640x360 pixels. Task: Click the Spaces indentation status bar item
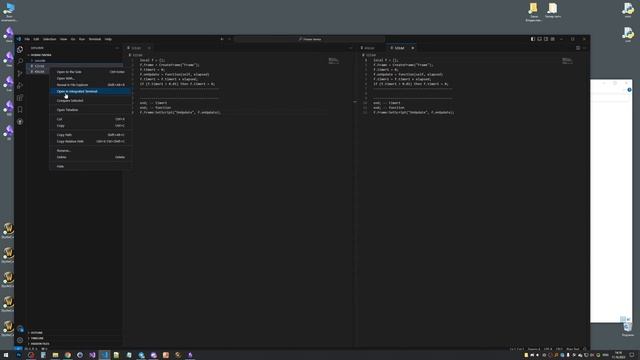click(x=533, y=349)
